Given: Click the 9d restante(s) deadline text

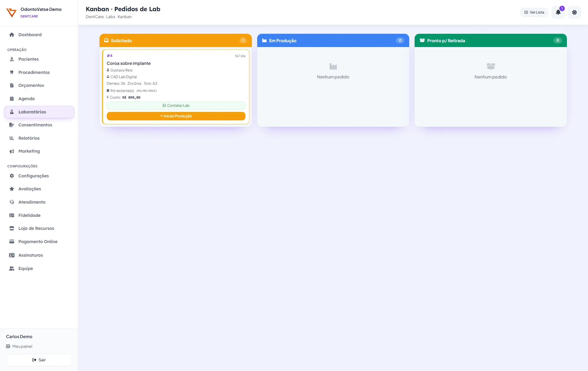Looking at the screenshot, I should (x=122, y=91).
